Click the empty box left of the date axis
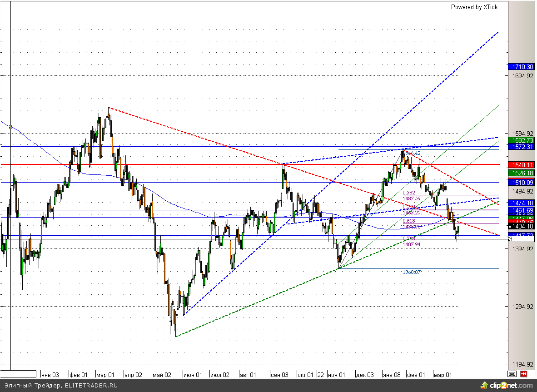 (x=18, y=374)
